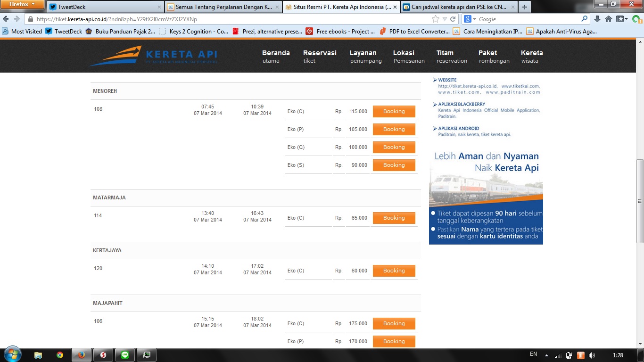Book Matarmaja Eko (C) at 65.000
644x362 pixels.
[394, 218]
